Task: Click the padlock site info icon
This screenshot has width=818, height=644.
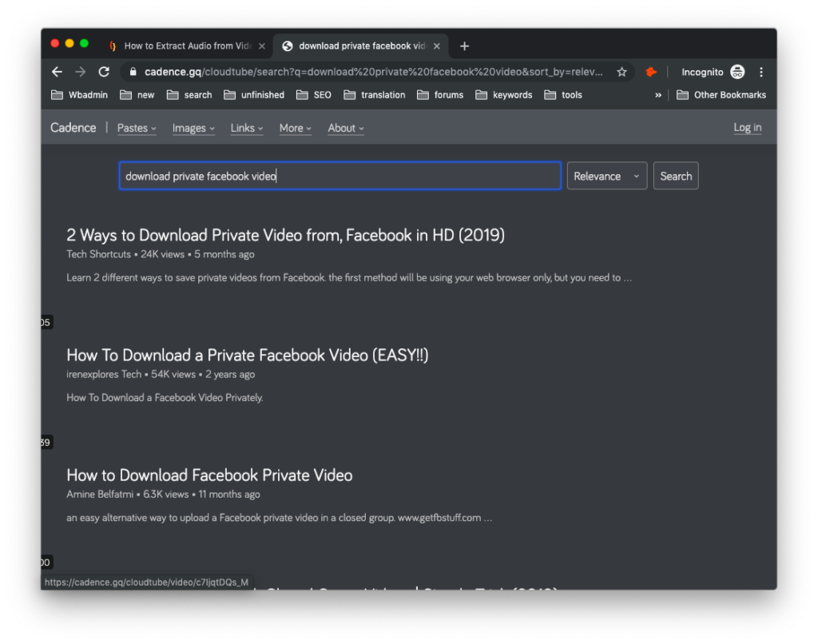Action: click(133, 72)
